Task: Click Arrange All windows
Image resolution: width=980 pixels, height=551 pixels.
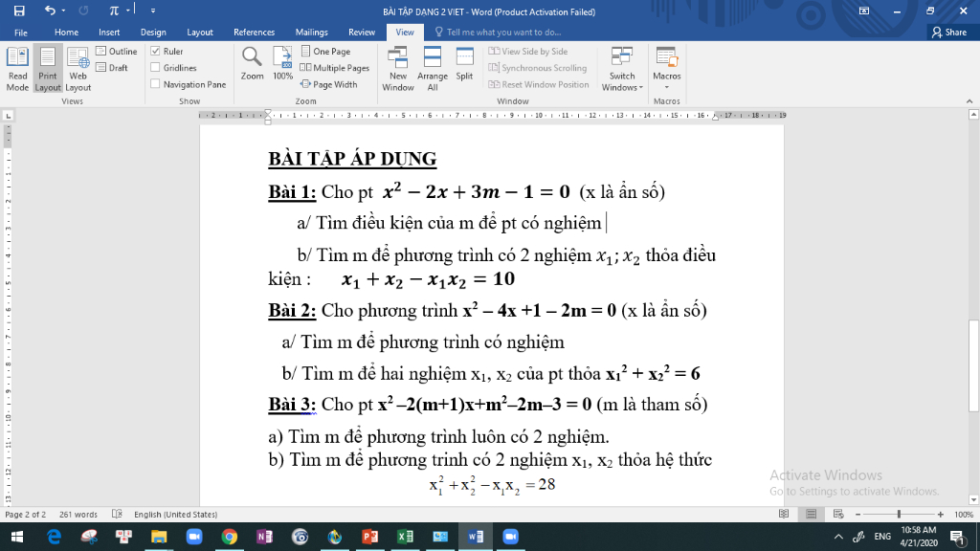Action: coord(433,69)
